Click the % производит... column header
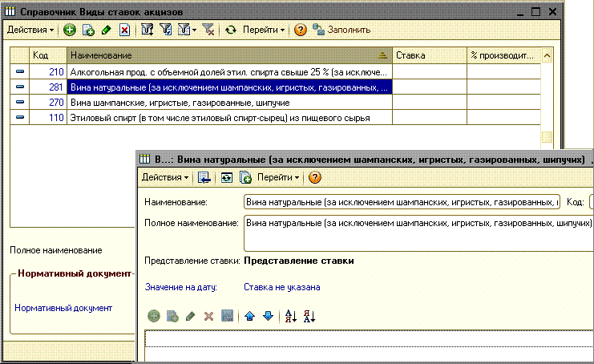The image size is (594, 364). coord(503,55)
